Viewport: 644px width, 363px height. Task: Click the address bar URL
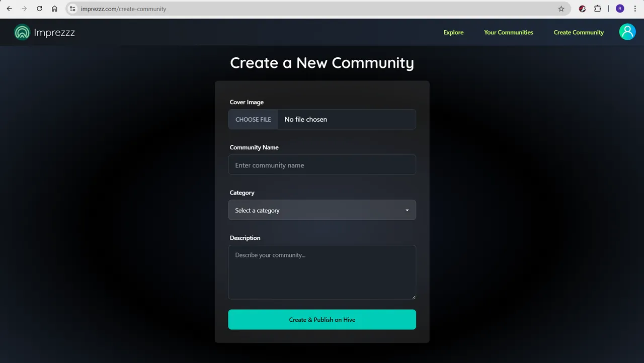coord(123,9)
